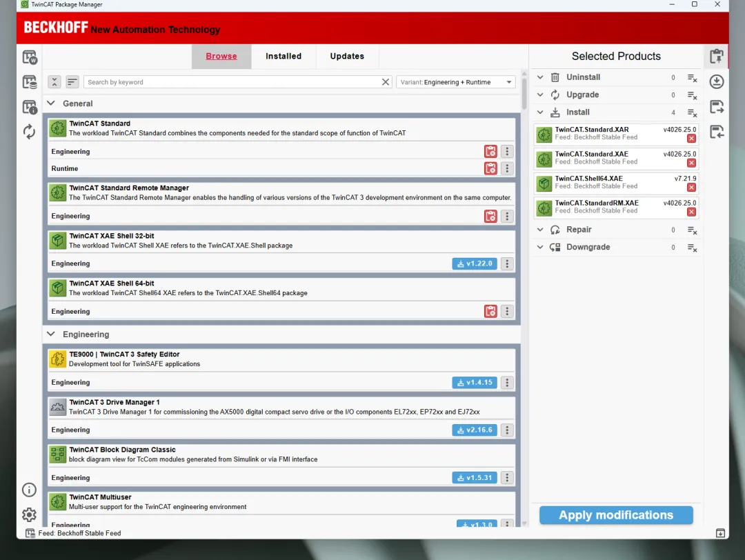Install TwinCAT Block Diagram Classic v1.5.31

(x=474, y=477)
